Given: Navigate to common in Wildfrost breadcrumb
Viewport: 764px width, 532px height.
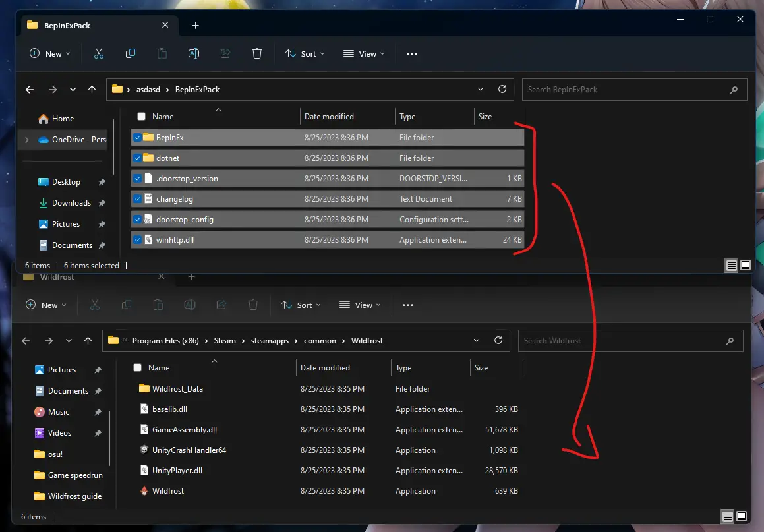Looking at the screenshot, I should pos(320,341).
